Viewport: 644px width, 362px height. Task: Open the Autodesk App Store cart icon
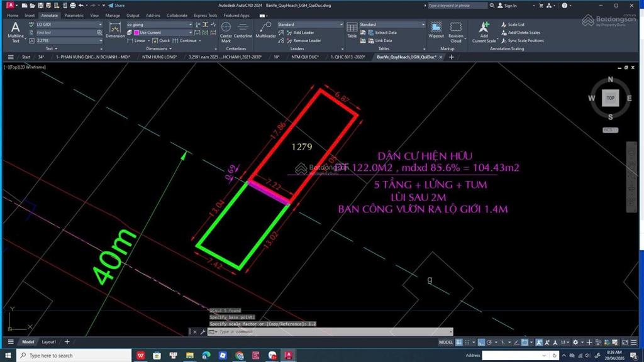click(541, 5)
